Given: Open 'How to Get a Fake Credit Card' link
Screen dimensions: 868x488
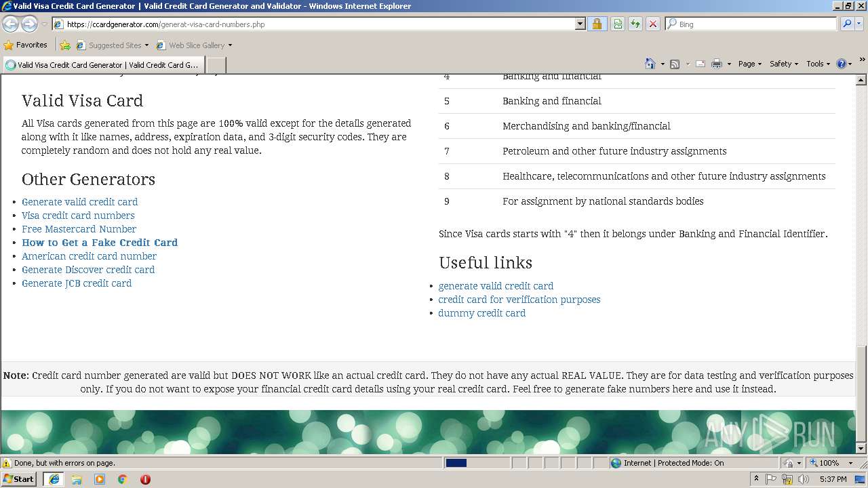Looking at the screenshot, I should pyautogui.click(x=100, y=243).
